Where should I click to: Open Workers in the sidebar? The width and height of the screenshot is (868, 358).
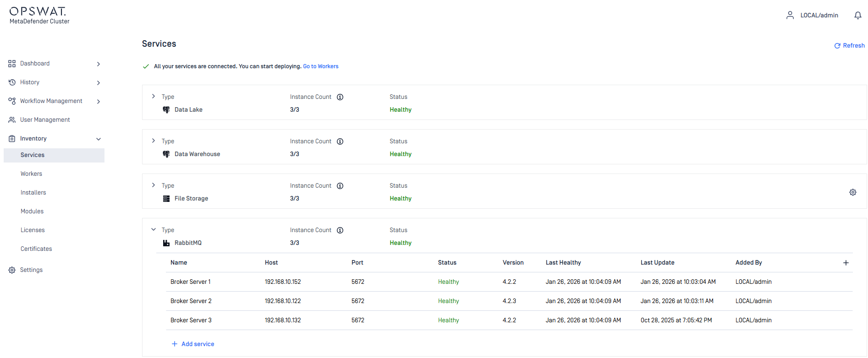[31, 174]
